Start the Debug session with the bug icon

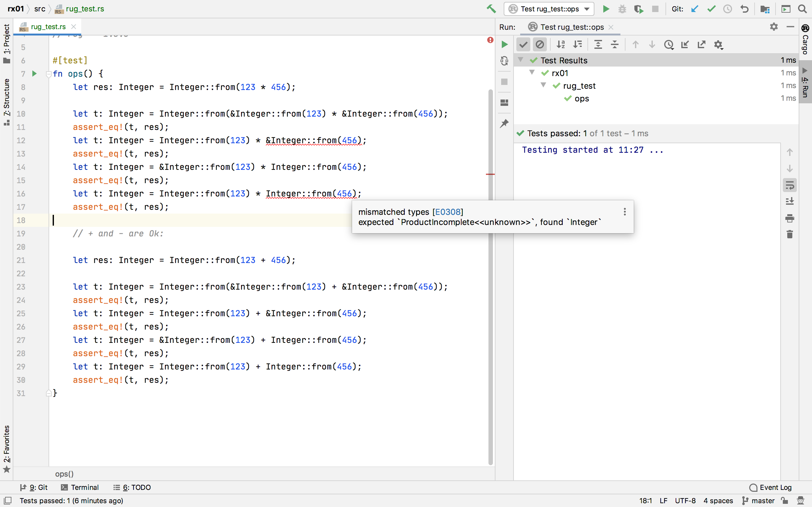pyautogui.click(x=622, y=9)
